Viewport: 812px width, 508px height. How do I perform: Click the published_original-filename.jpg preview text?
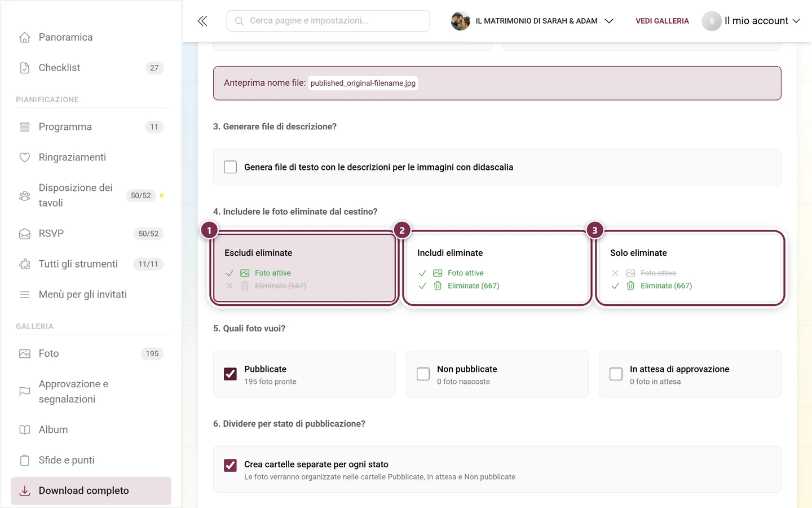pyautogui.click(x=363, y=83)
